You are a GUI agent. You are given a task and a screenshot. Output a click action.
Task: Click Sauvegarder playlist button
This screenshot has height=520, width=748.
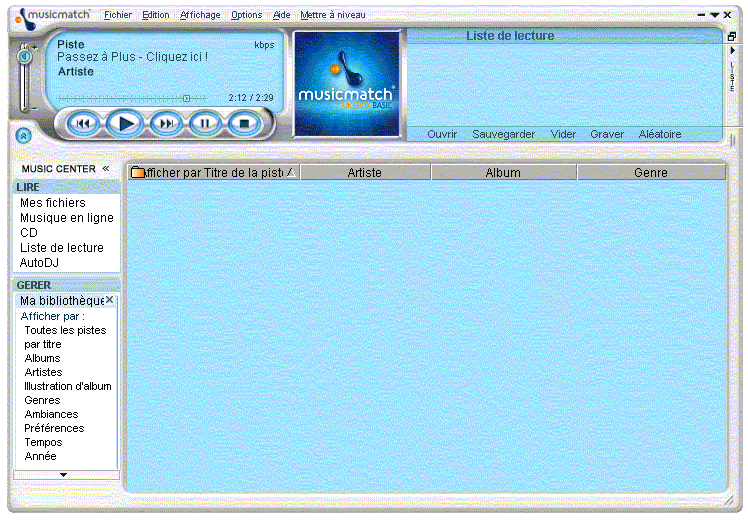(503, 134)
